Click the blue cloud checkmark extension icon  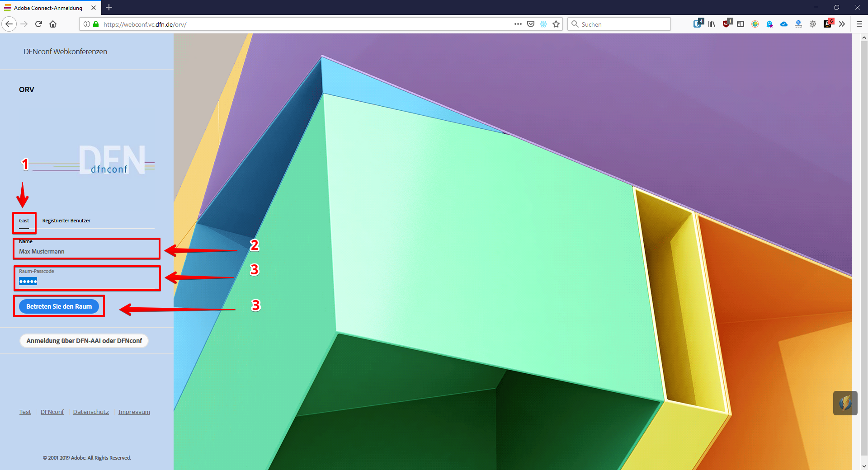[x=784, y=24]
